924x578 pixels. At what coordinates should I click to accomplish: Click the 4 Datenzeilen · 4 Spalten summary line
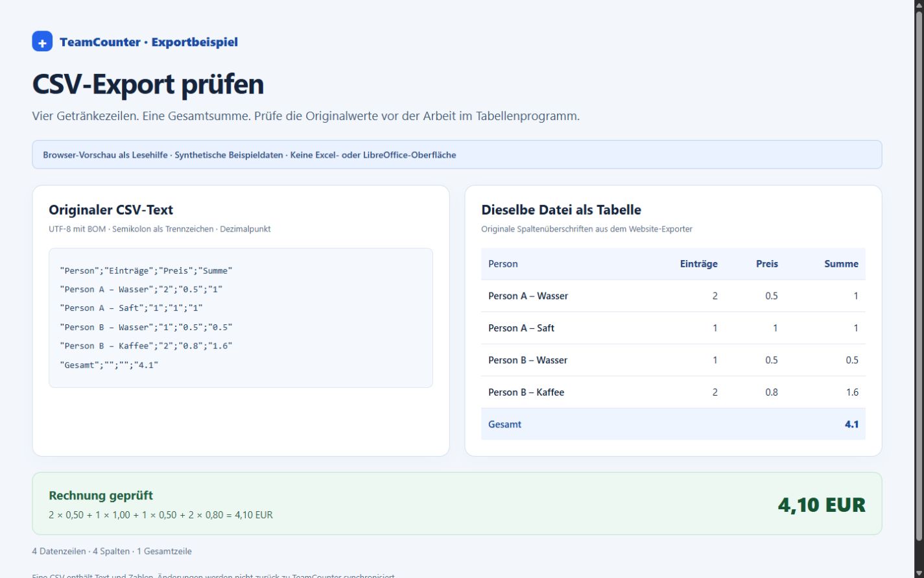pos(112,551)
